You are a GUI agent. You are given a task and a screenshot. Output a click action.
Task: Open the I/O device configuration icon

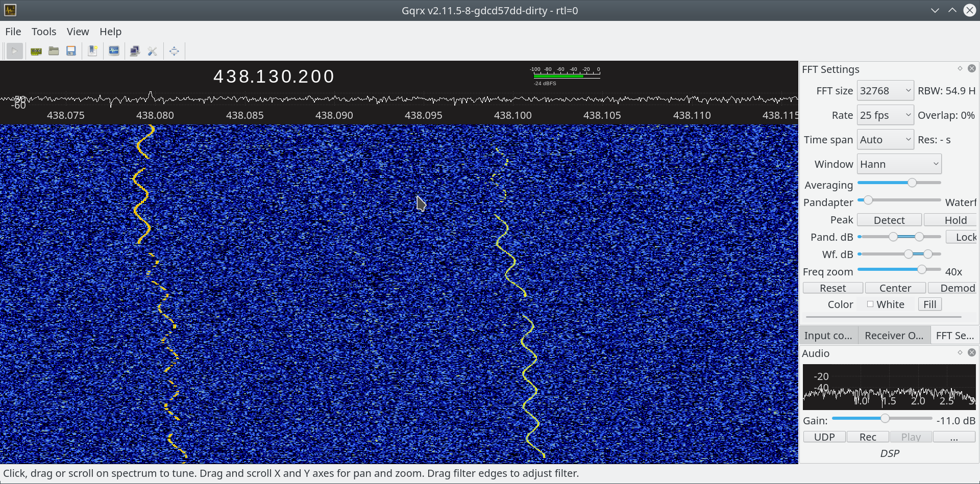36,51
